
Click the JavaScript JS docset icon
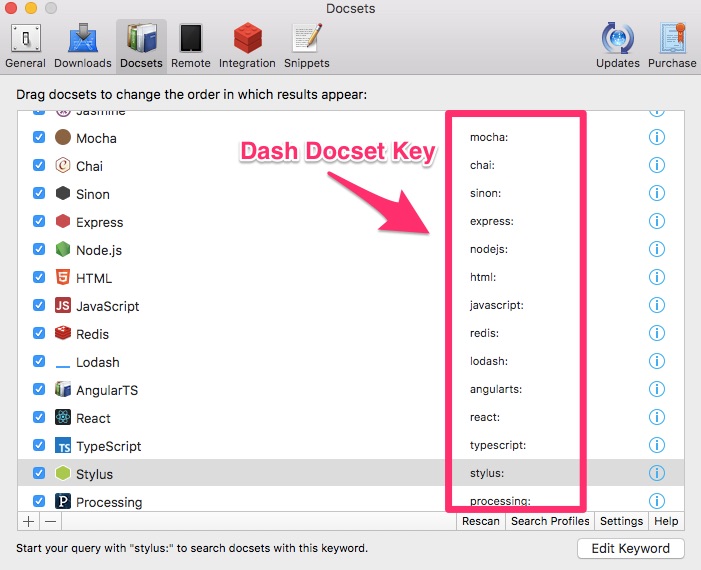(63, 305)
